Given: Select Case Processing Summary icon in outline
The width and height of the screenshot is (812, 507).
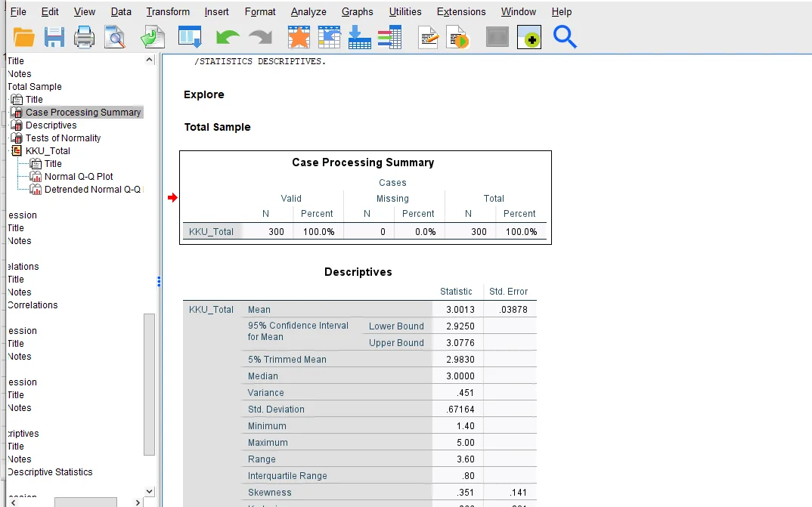Looking at the screenshot, I should click(17, 113).
